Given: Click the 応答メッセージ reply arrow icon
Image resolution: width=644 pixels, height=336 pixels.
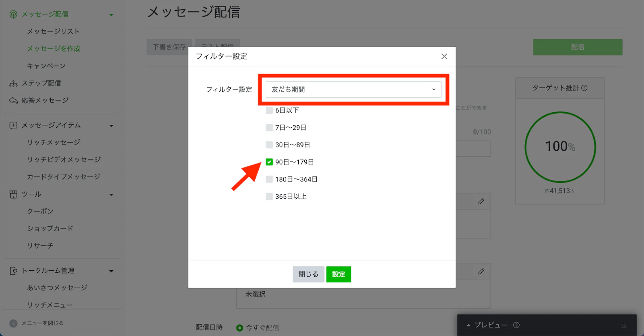Looking at the screenshot, I should click(x=13, y=100).
